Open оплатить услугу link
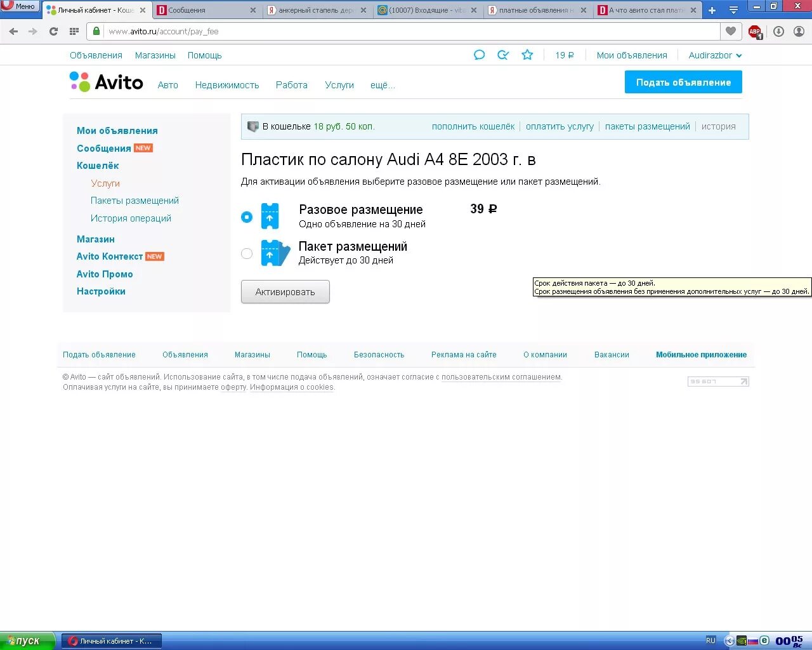This screenshot has width=812, height=650. point(560,126)
